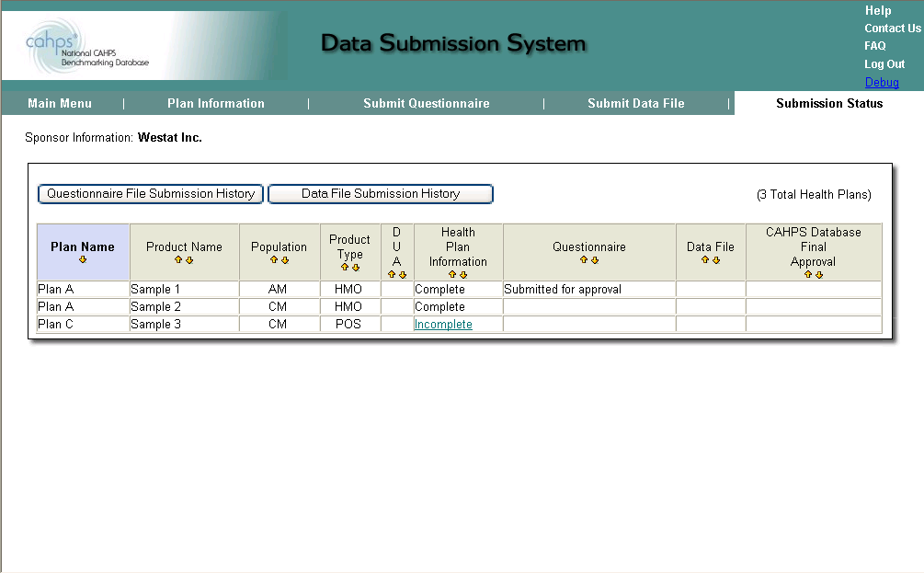The height and width of the screenshot is (573, 924).
Task: Sort Data File column ascending
Action: (x=705, y=260)
